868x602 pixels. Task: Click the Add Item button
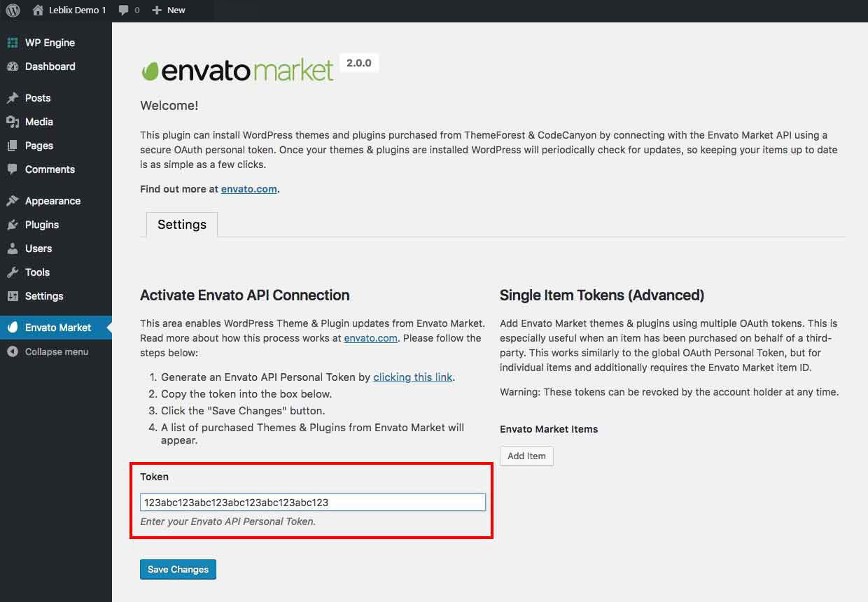[526, 456]
